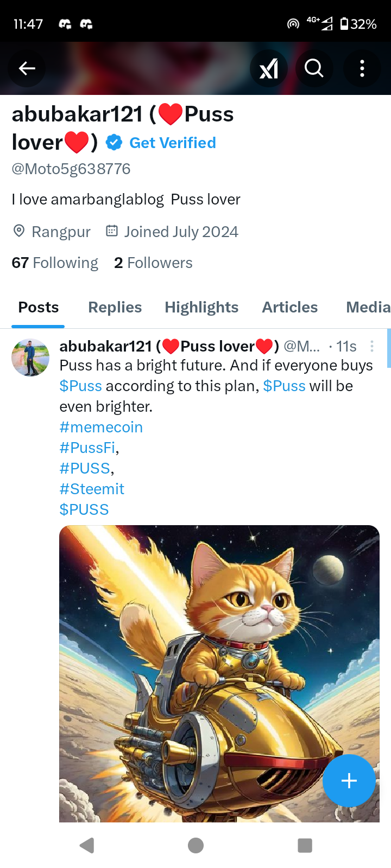The height and width of the screenshot is (868, 391).
Task: Tap the post author's avatar
Action: pos(30,358)
